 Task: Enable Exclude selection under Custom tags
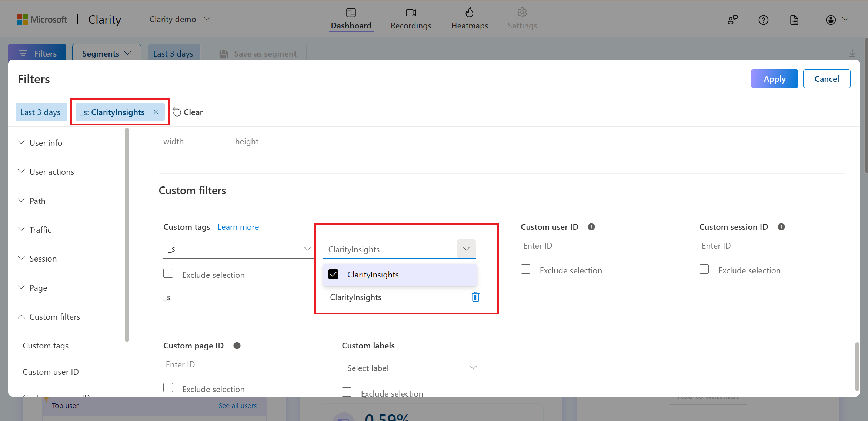[x=168, y=273]
